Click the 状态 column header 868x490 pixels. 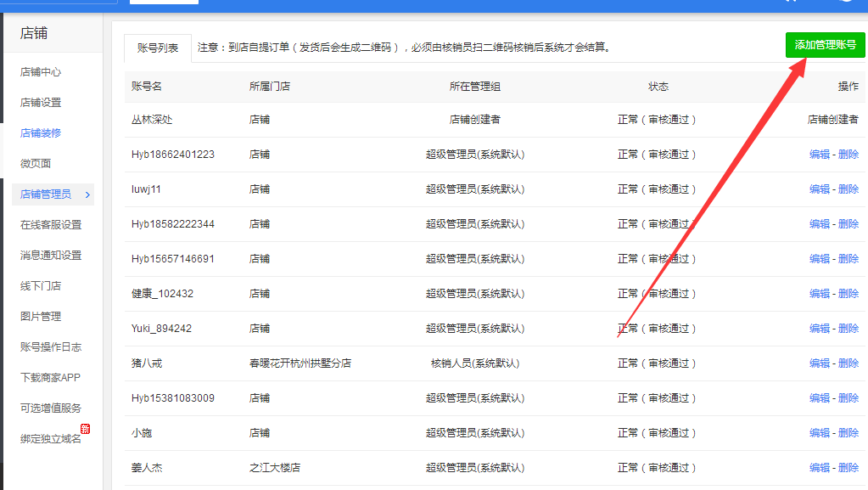658,87
